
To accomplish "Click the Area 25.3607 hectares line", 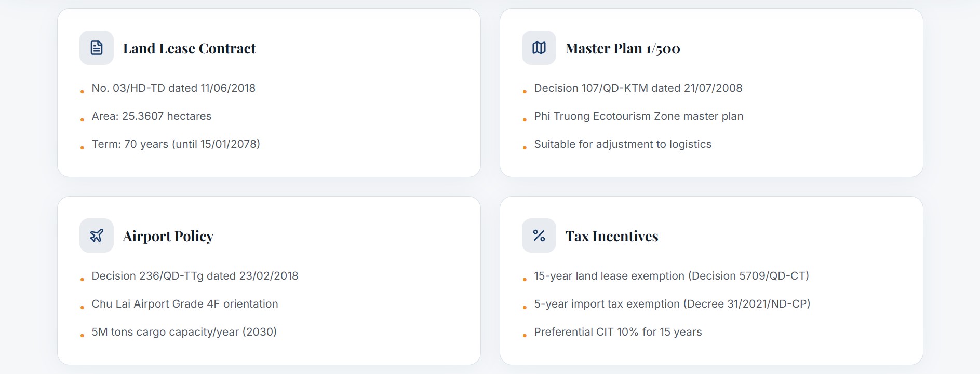I will tap(152, 116).
